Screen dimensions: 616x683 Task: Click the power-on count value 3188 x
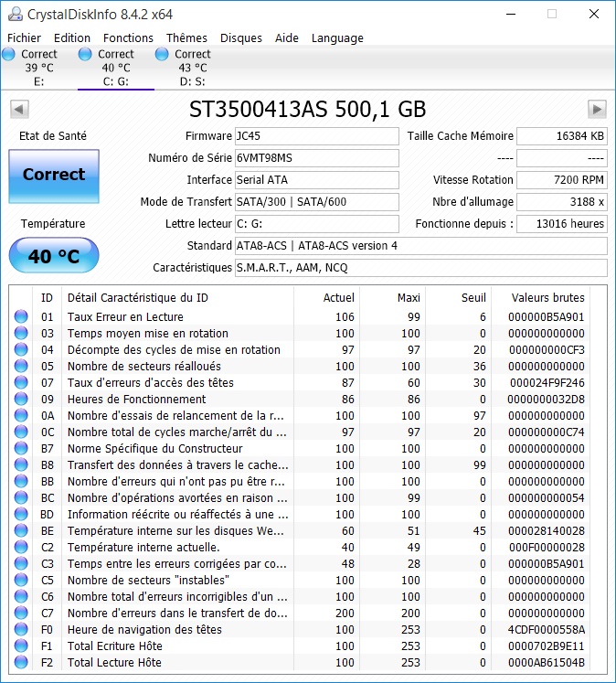tap(562, 202)
